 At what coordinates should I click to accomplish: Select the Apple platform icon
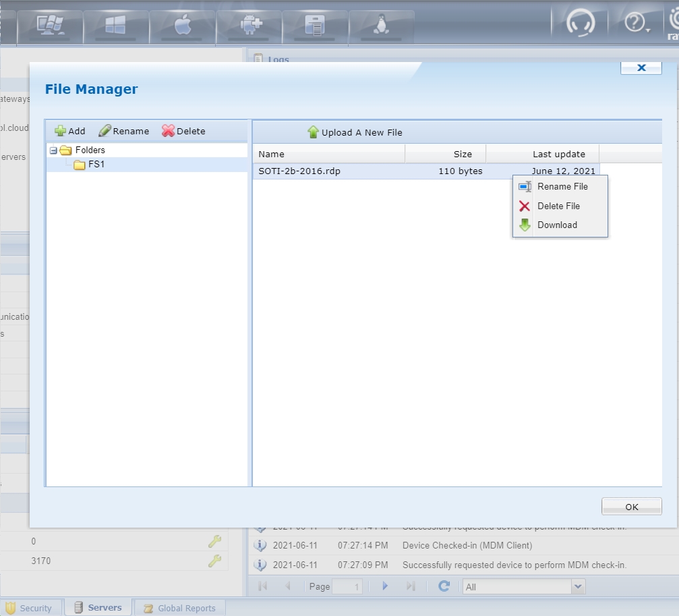[183, 25]
